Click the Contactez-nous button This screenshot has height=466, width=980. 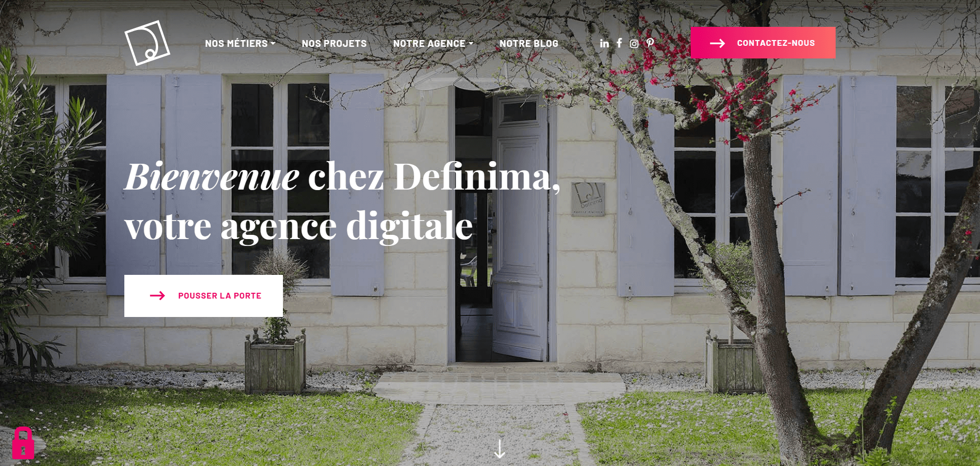click(x=763, y=43)
